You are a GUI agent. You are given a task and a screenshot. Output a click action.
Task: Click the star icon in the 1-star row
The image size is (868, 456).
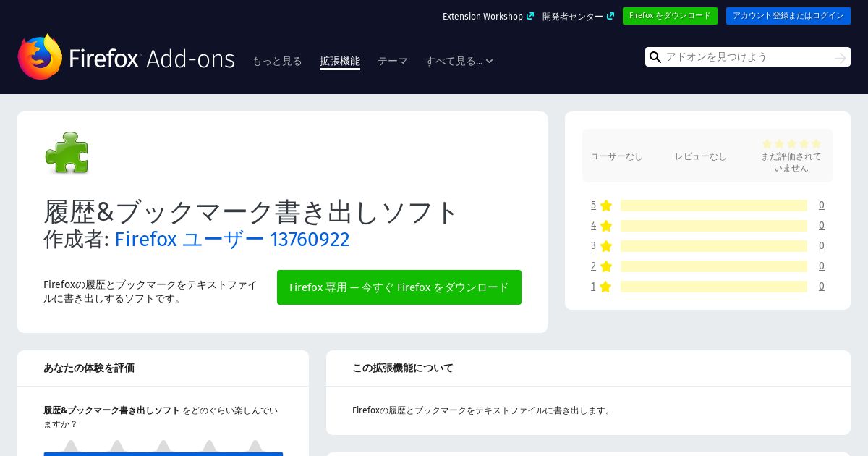point(606,287)
